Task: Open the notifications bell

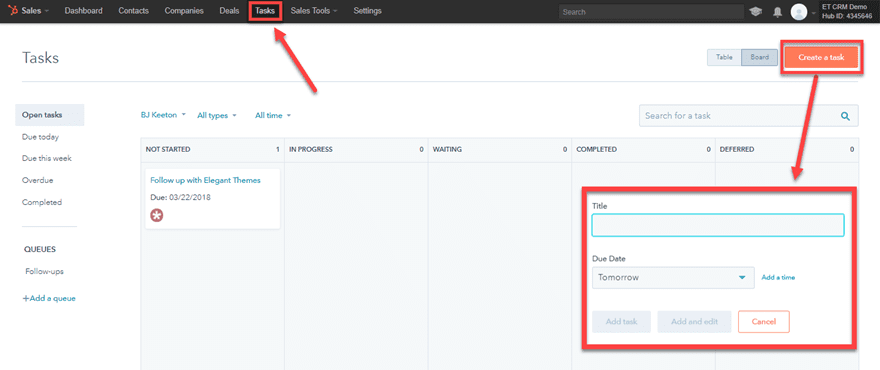Action: coord(777,12)
